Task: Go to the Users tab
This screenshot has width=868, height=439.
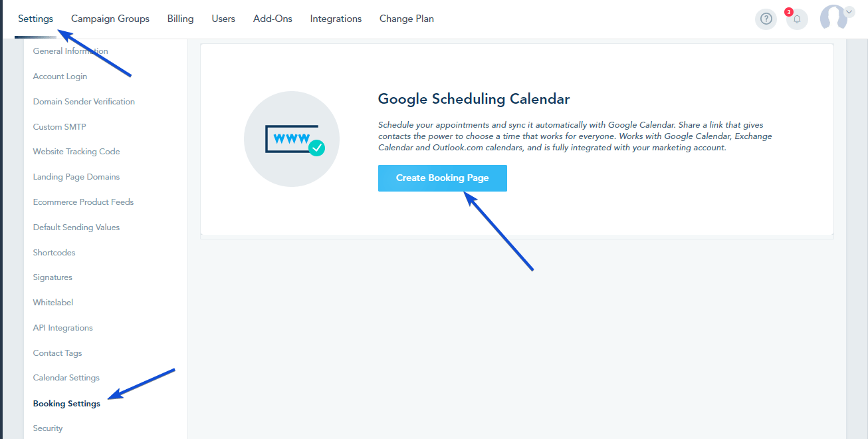Action: click(223, 19)
